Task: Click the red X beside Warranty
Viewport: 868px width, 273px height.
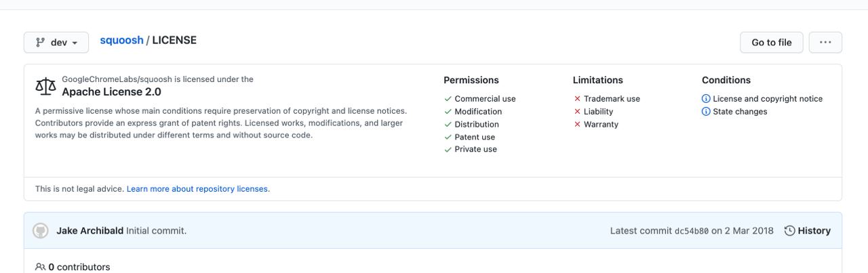Action: coord(577,125)
